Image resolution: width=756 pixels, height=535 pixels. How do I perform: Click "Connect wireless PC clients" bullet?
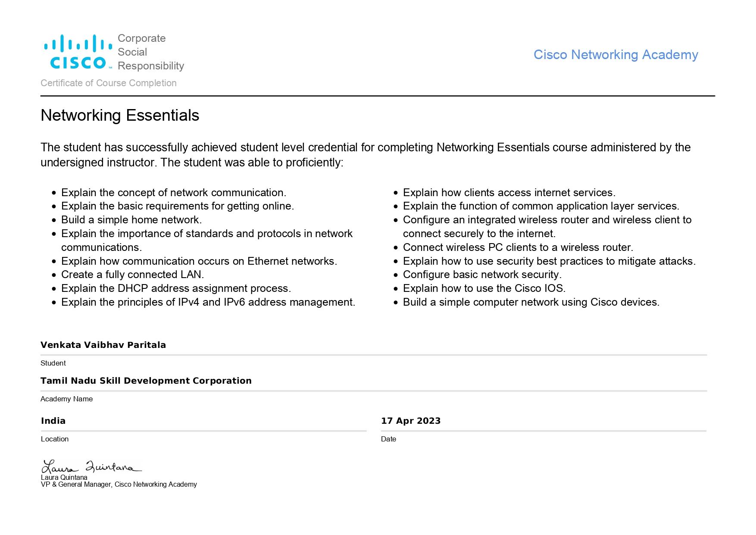pyautogui.click(x=518, y=247)
